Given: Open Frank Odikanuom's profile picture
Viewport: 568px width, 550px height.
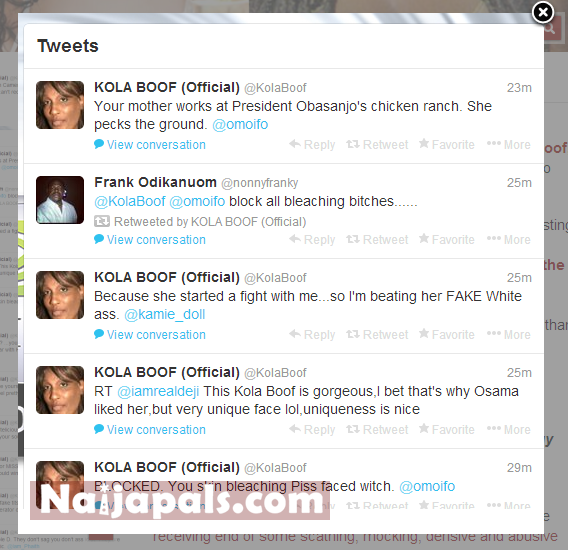Looking at the screenshot, I should [x=60, y=200].
